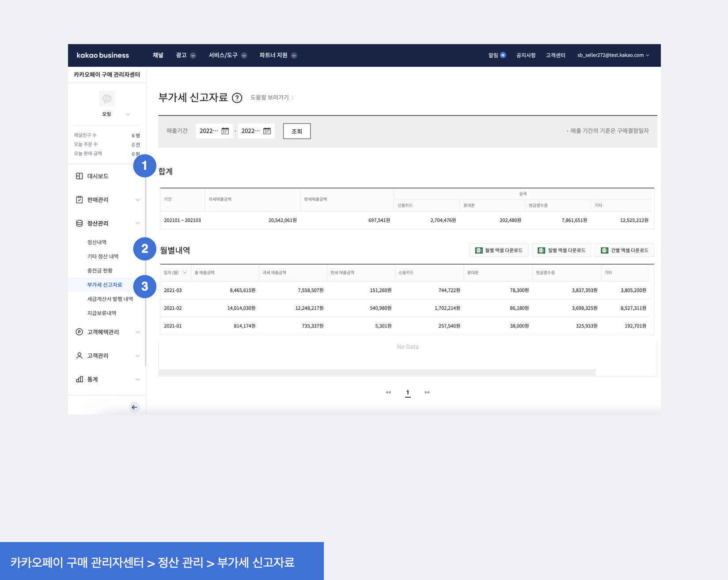Open 세금계산서 발행 내역 submenu item

[110, 299]
